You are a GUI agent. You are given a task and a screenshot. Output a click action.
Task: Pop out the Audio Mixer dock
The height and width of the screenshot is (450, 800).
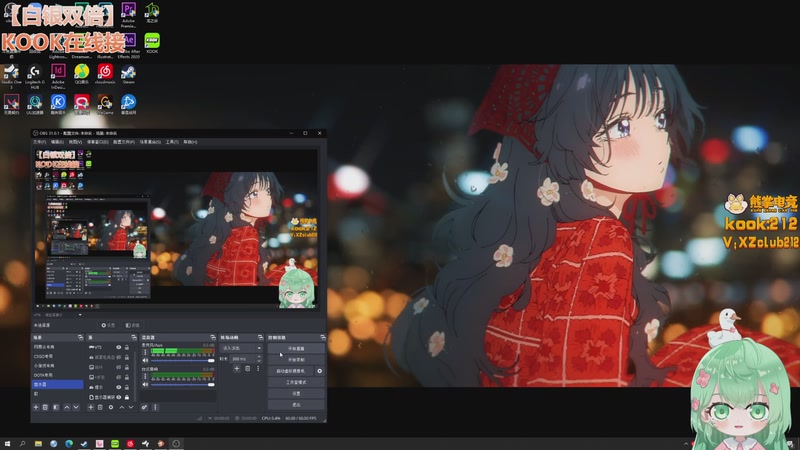tap(213, 337)
